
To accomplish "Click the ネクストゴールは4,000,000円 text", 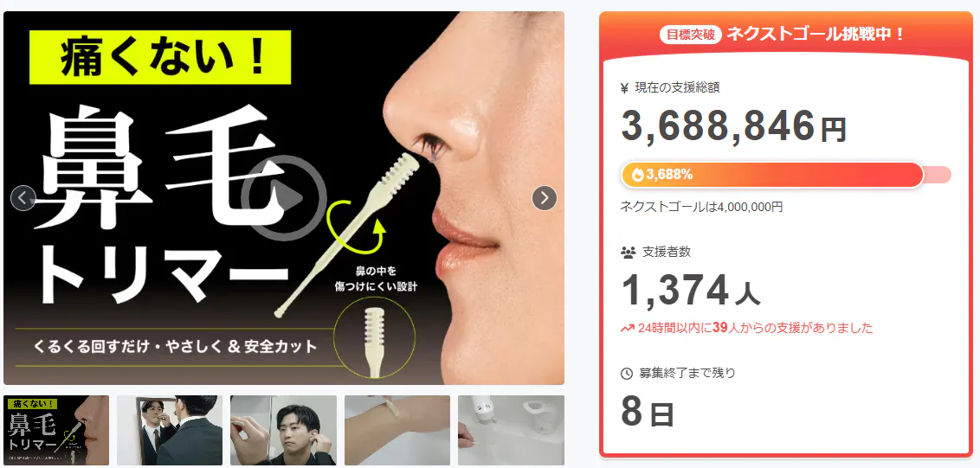I will click(700, 207).
